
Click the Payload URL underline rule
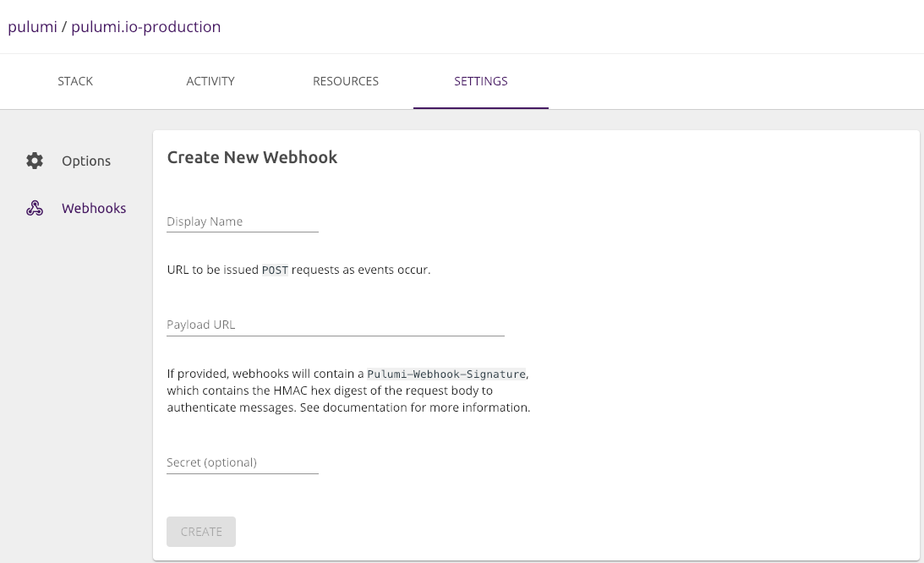click(x=335, y=336)
